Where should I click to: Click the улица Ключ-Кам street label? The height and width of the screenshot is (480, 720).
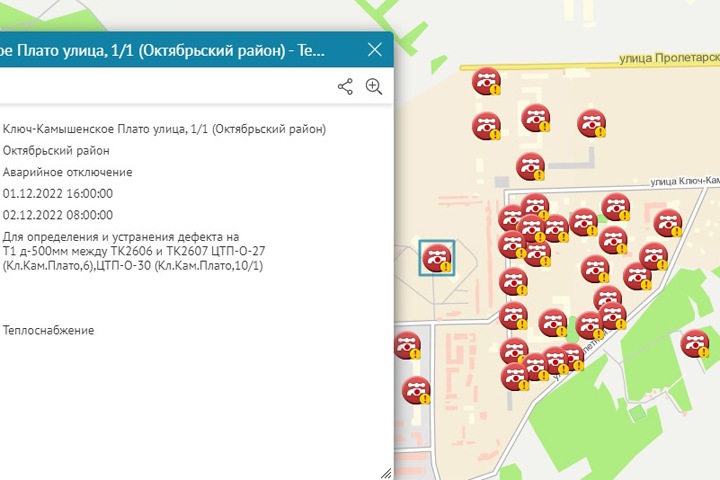coord(684,181)
